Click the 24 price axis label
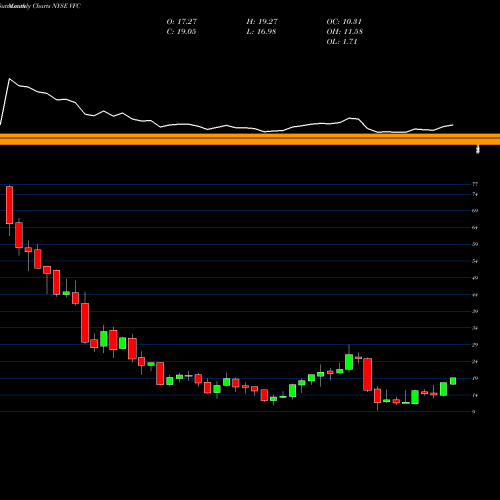500x500 pixels. pos(475,362)
